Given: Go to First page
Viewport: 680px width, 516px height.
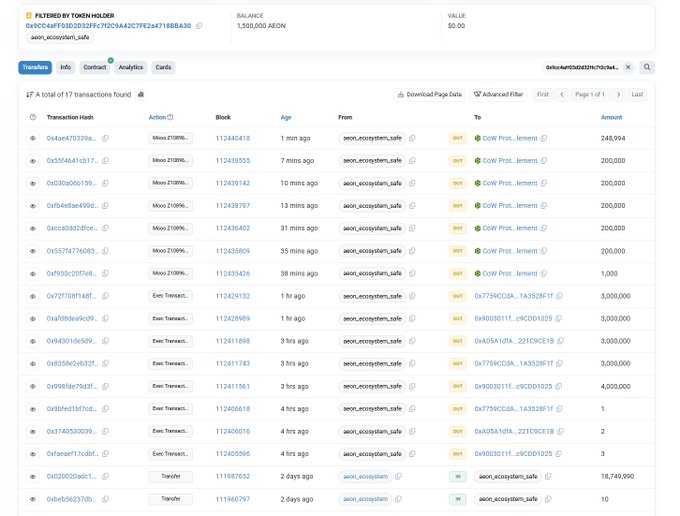Looking at the screenshot, I should pos(543,95).
